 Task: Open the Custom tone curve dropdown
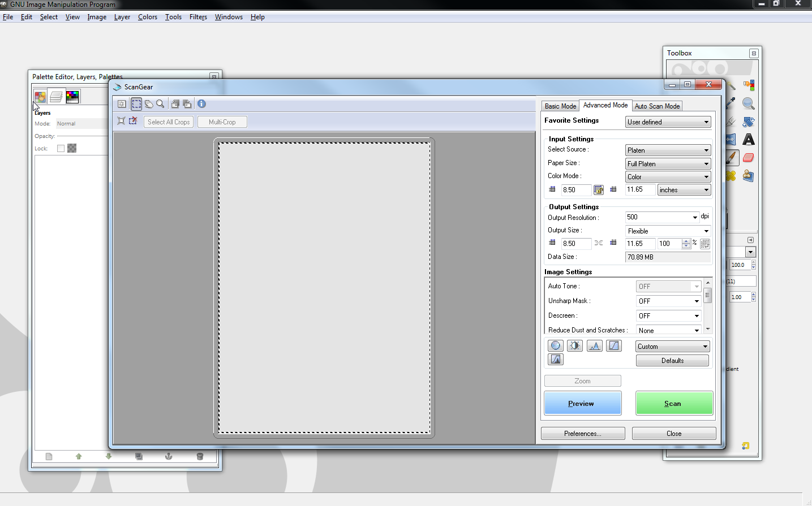coord(673,347)
